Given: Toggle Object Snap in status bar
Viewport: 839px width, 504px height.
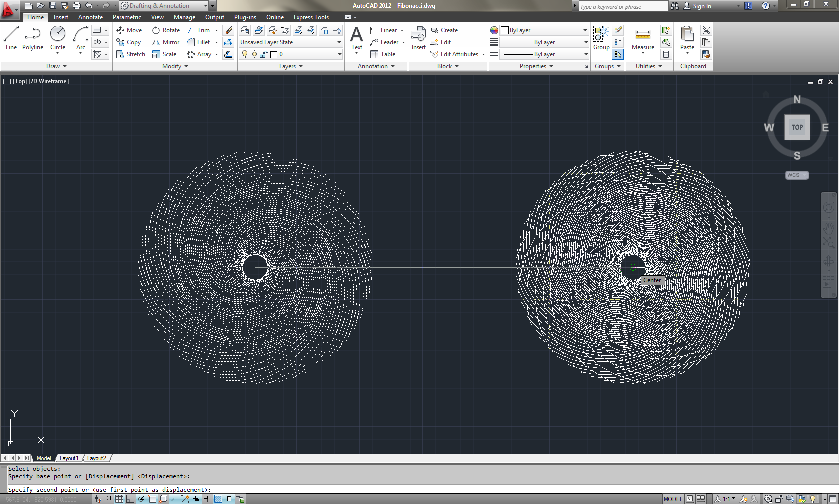Looking at the screenshot, I should coord(152,499).
